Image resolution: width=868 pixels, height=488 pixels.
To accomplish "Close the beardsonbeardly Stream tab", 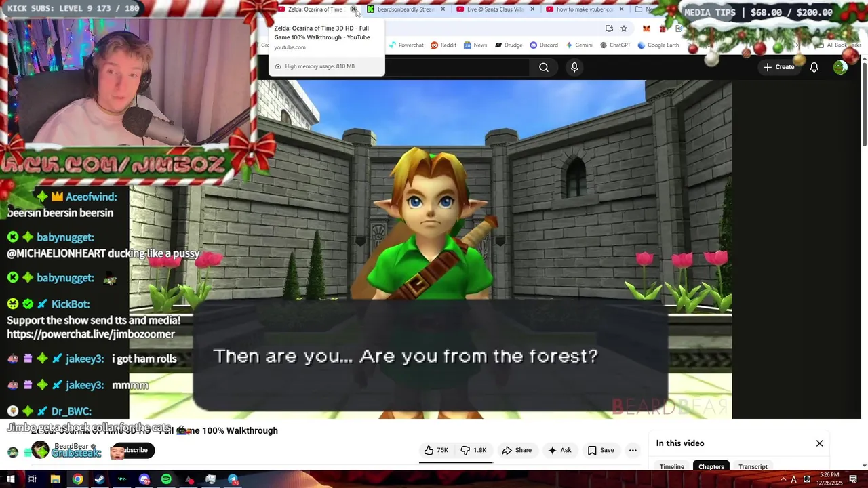I will click(443, 9).
